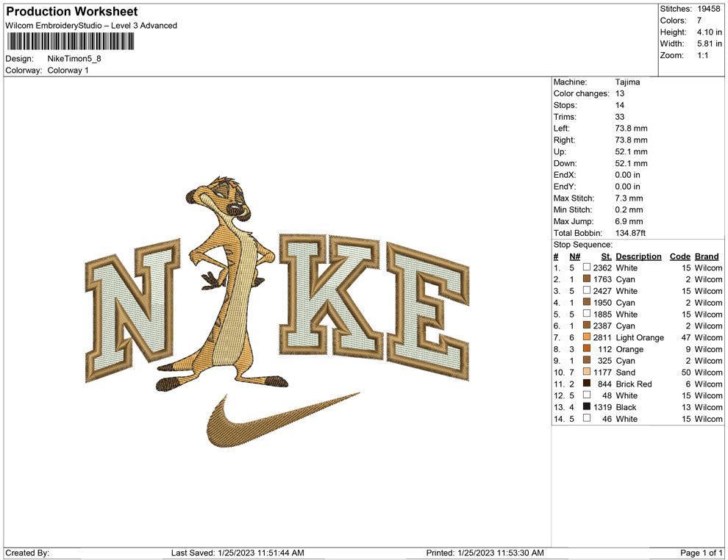728x560 pixels.
Task: Click the stitch count 1885 in row 5
Action: (602, 314)
